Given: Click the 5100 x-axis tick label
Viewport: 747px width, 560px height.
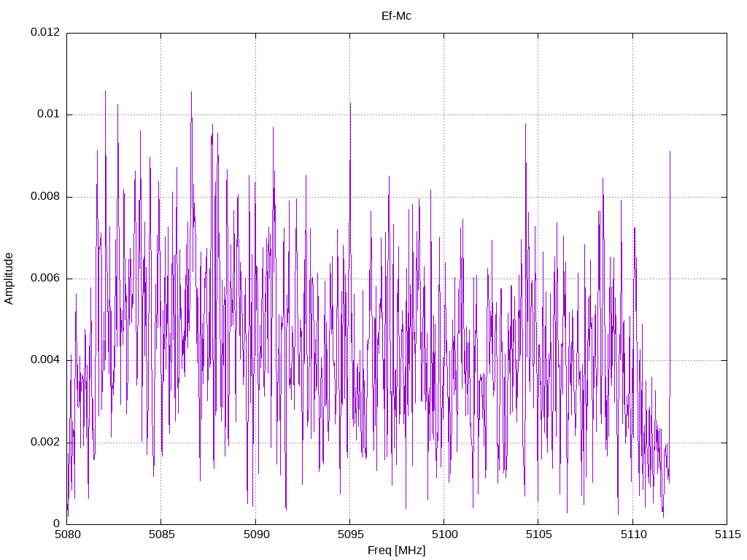Looking at the screenshot, I should (x=445, y=534).
